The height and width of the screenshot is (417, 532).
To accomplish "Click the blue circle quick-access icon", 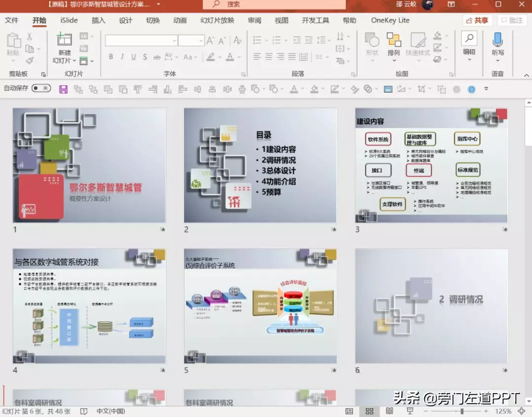I will 471,89.
